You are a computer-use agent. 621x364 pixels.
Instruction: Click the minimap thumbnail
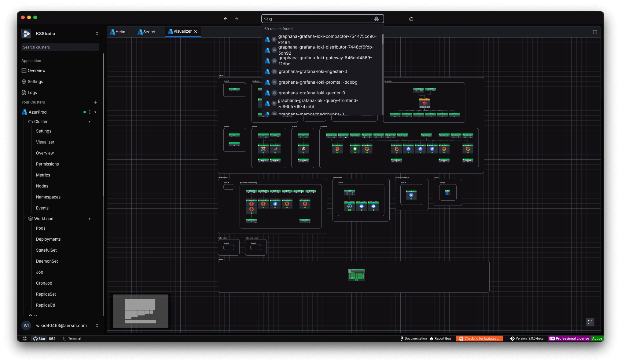point(141,311)
